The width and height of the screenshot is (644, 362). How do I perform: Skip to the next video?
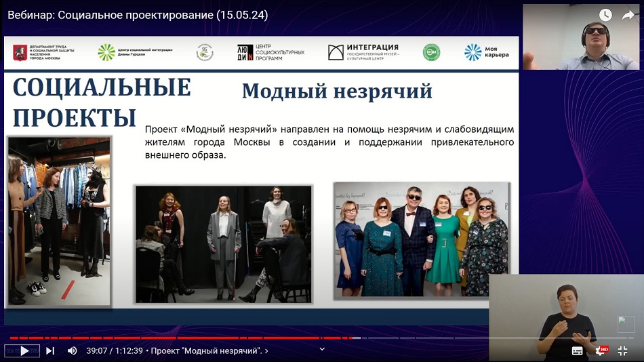(x=50, y=350)
